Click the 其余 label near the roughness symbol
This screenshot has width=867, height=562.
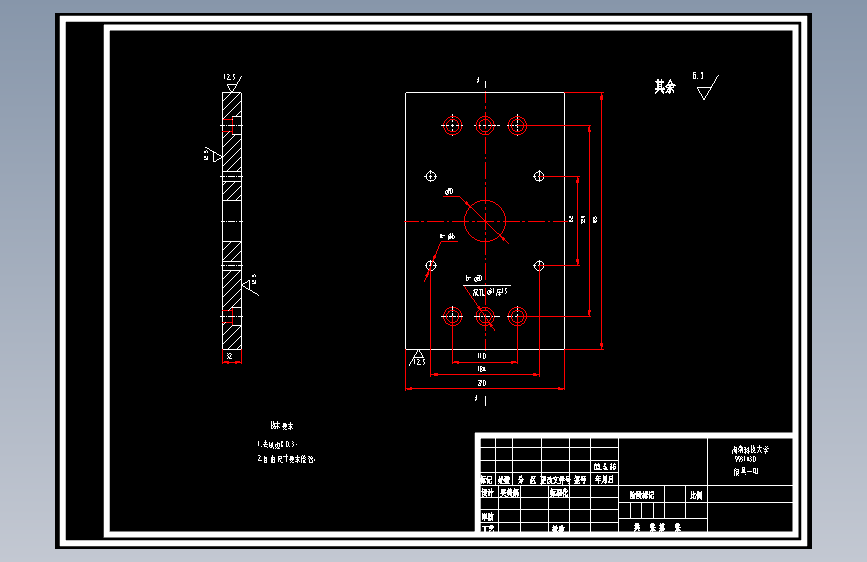point(665,87)
